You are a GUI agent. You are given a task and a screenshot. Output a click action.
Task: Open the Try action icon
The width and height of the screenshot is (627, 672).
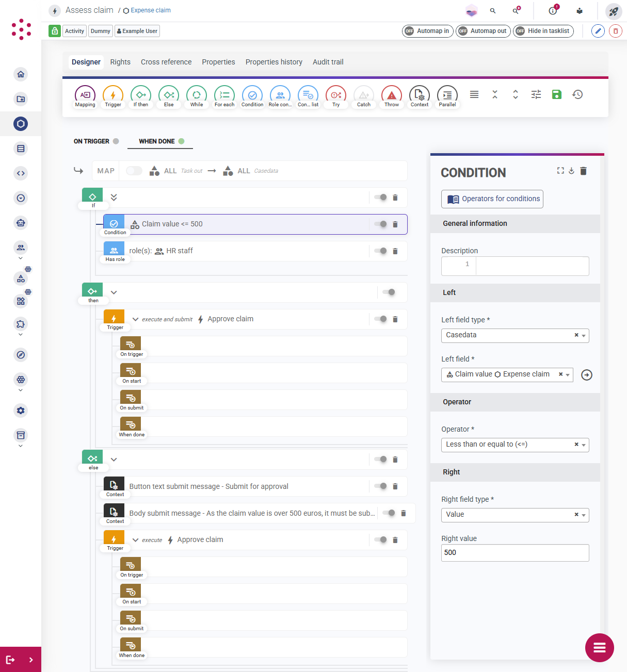click(336, 96)
